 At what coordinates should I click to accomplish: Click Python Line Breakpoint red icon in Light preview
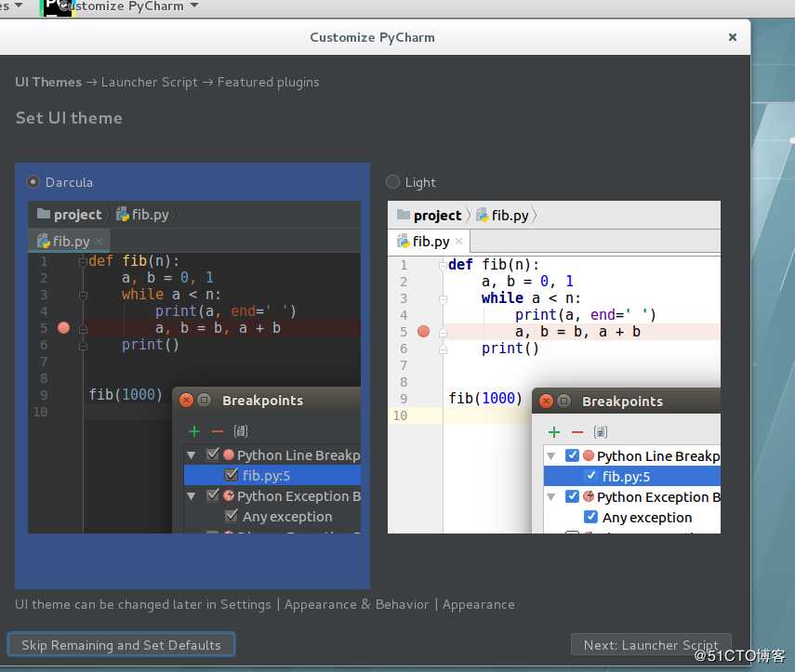click(589, 455)
